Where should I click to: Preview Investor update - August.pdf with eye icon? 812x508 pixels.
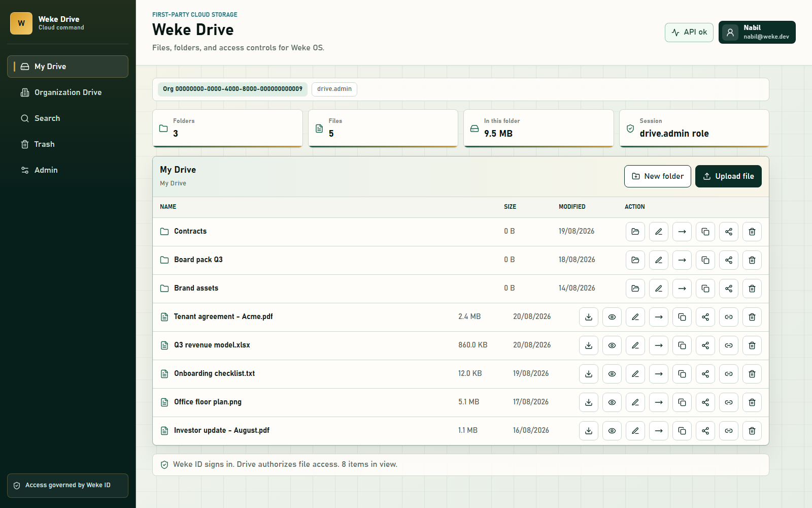tap(612, 431)
